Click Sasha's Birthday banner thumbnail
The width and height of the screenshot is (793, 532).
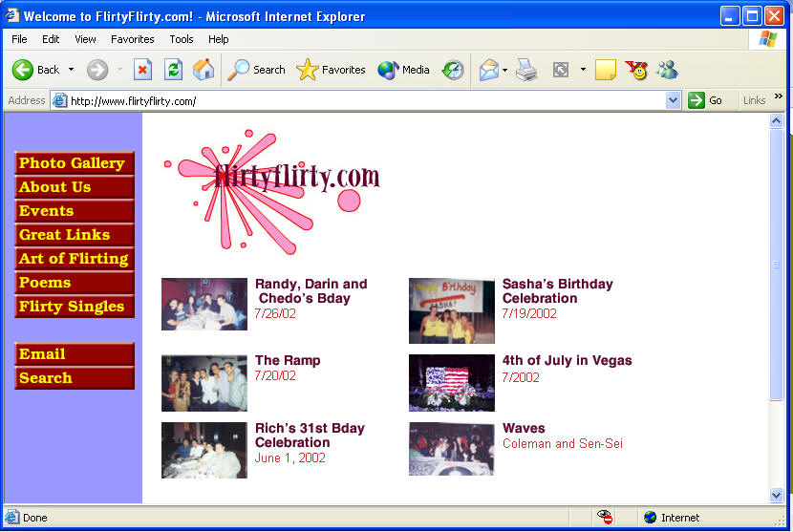point(452,310)
